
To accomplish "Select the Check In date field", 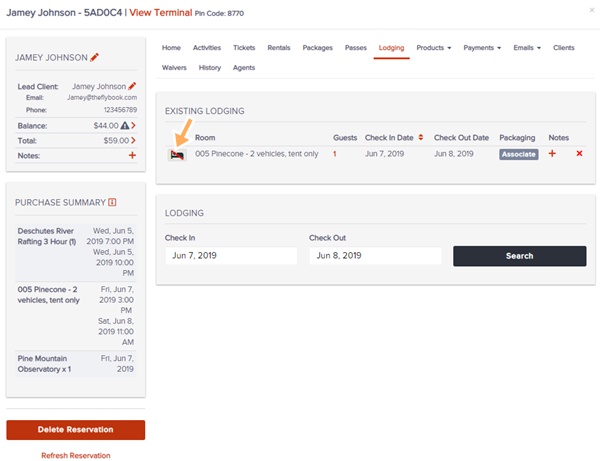I will coord(231,256).
